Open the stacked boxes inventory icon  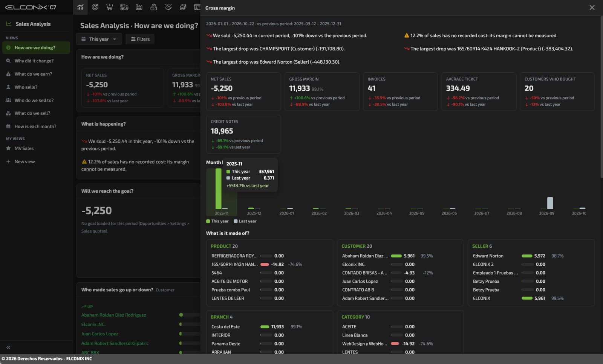[153, 7]
